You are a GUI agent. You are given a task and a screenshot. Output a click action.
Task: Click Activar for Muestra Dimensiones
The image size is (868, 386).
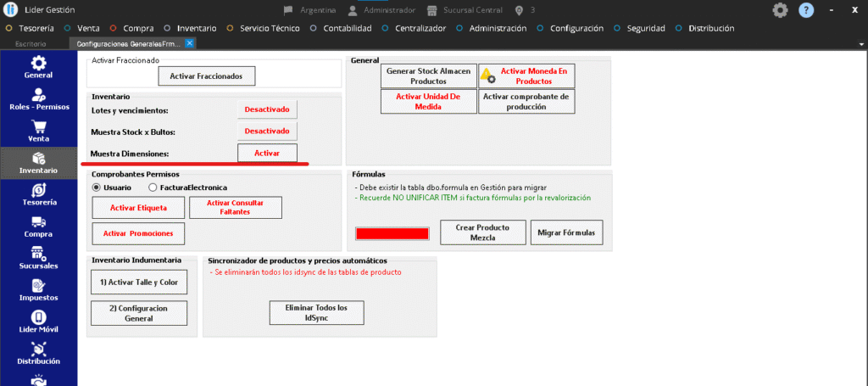coord(267,153)
